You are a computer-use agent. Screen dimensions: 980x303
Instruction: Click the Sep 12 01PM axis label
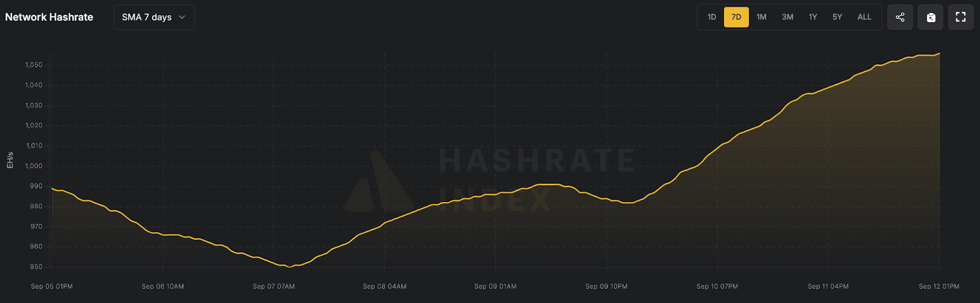pos(938,286)
